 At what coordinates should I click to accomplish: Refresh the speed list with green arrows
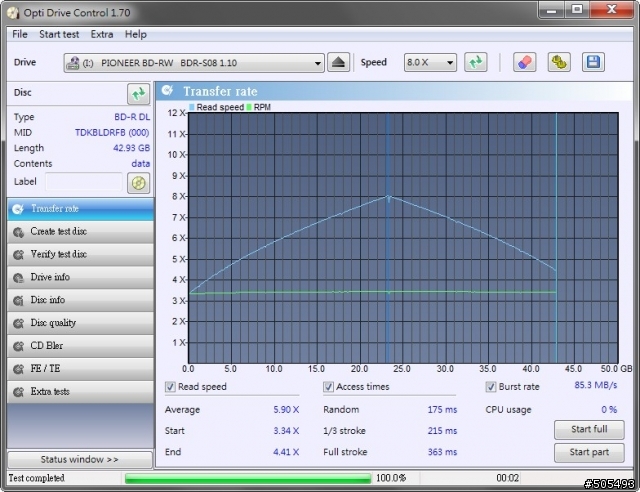[476, 62]
